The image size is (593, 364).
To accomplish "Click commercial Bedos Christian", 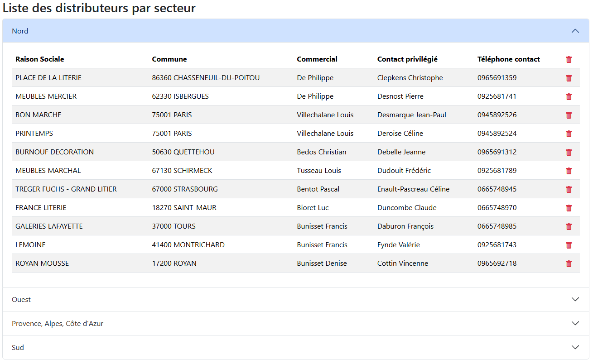I will click(x=322, y=152).
